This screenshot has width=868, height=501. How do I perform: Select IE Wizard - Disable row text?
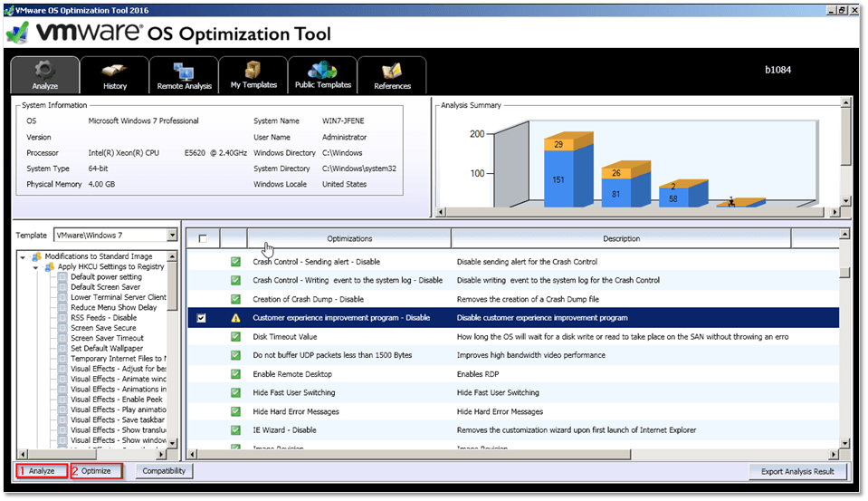pos(284,430)
